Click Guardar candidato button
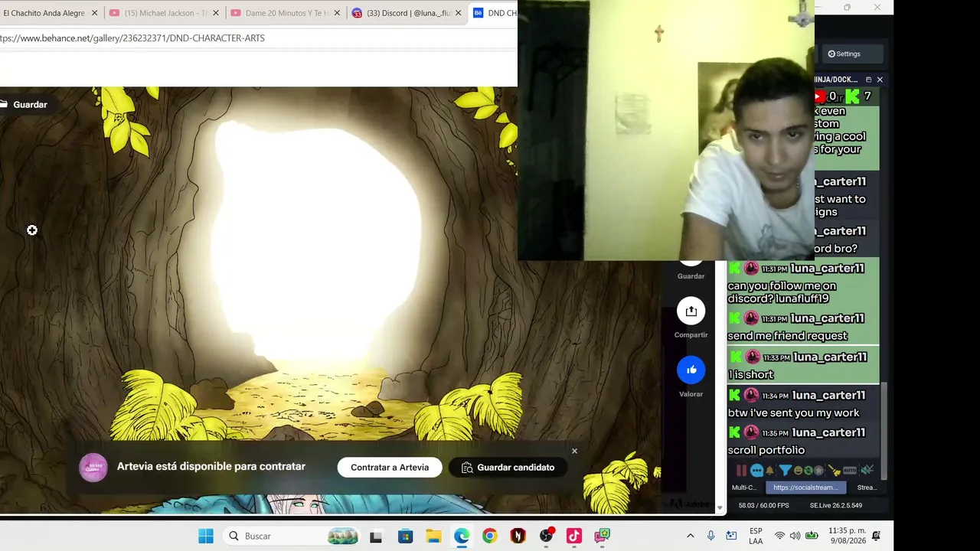The image size is (980, 551). click(508, 468)
